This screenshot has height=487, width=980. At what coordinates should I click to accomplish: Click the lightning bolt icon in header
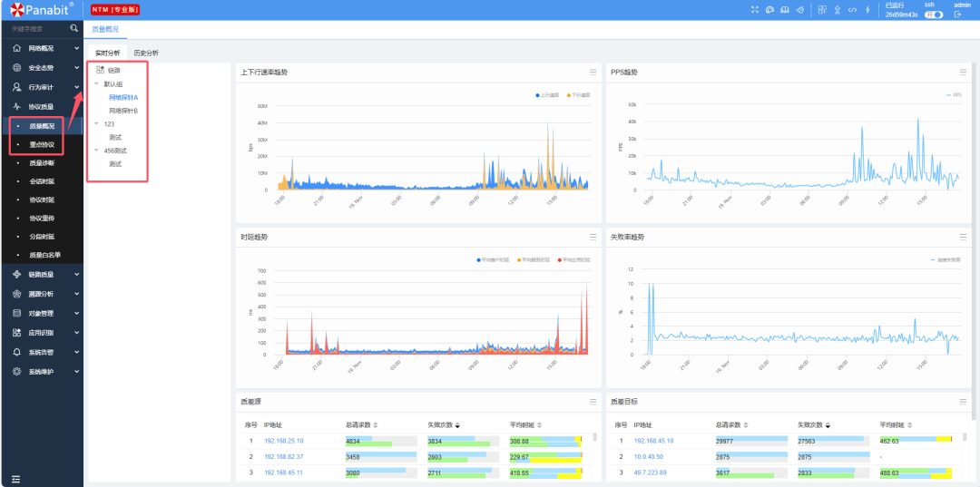tap(867, 10)
